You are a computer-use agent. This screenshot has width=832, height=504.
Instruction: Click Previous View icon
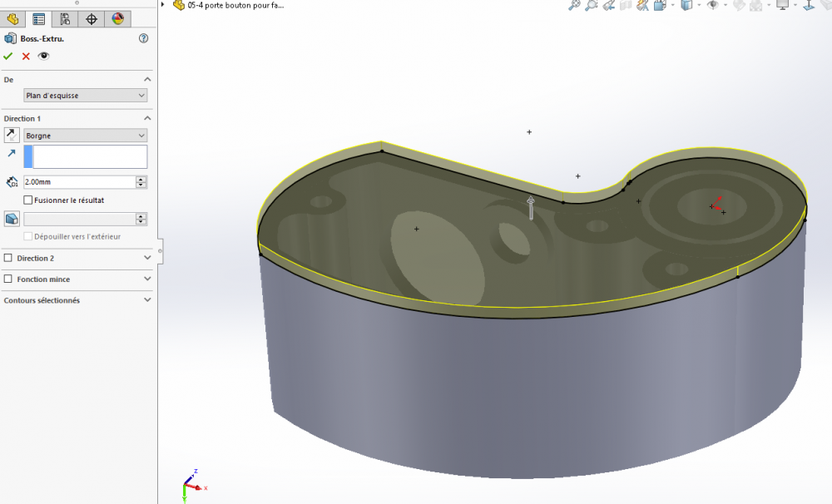coord(609,5)
